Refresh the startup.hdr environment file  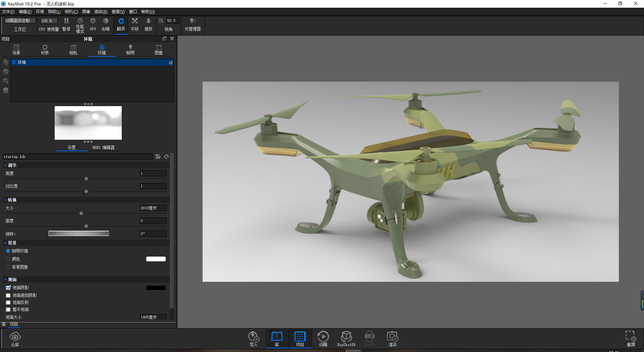pyautogui.click(x=166, y=157)
